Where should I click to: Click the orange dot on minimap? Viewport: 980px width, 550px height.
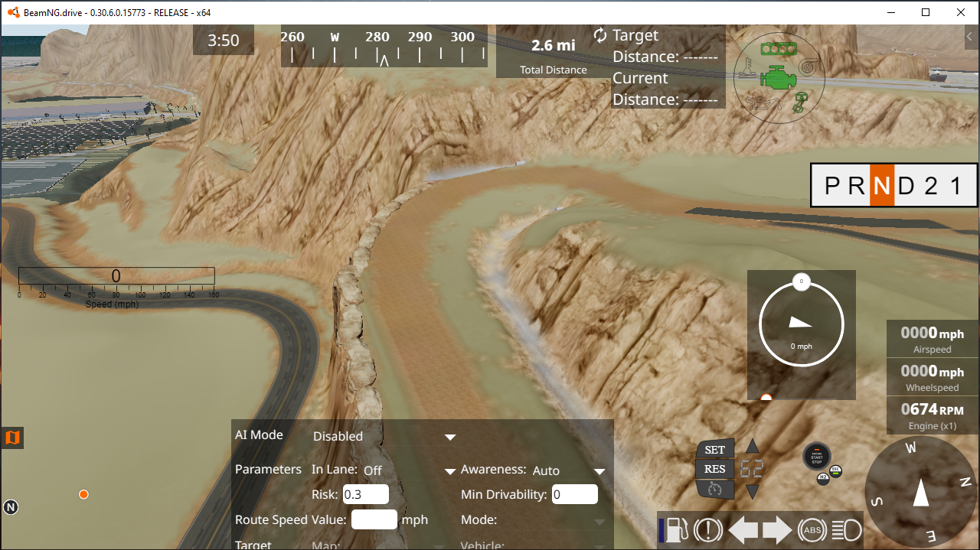tap(83, 494)
